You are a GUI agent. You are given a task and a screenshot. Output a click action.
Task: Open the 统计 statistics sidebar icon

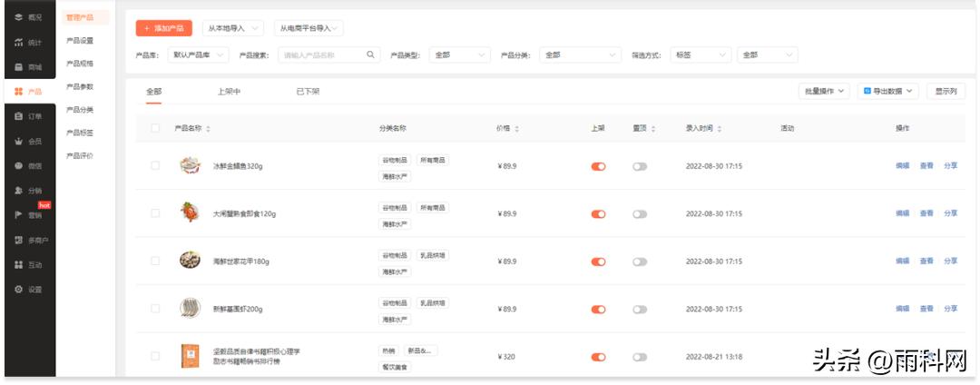coord(19,43)
